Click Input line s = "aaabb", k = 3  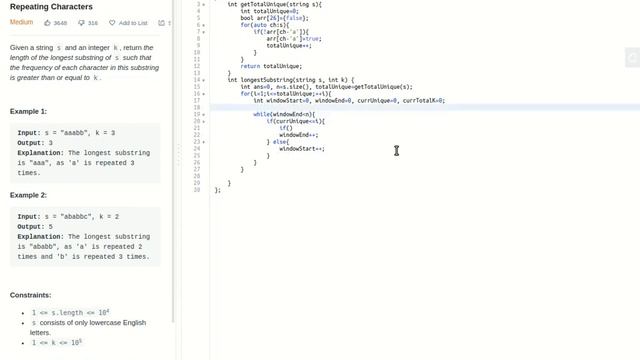coord(66,133)
